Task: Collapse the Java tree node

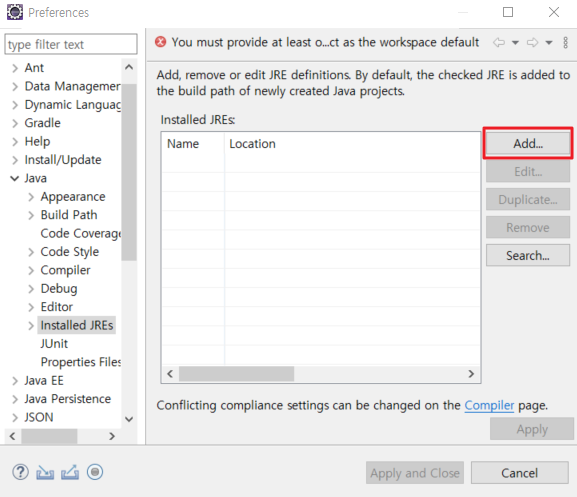Action: (15, 178)
